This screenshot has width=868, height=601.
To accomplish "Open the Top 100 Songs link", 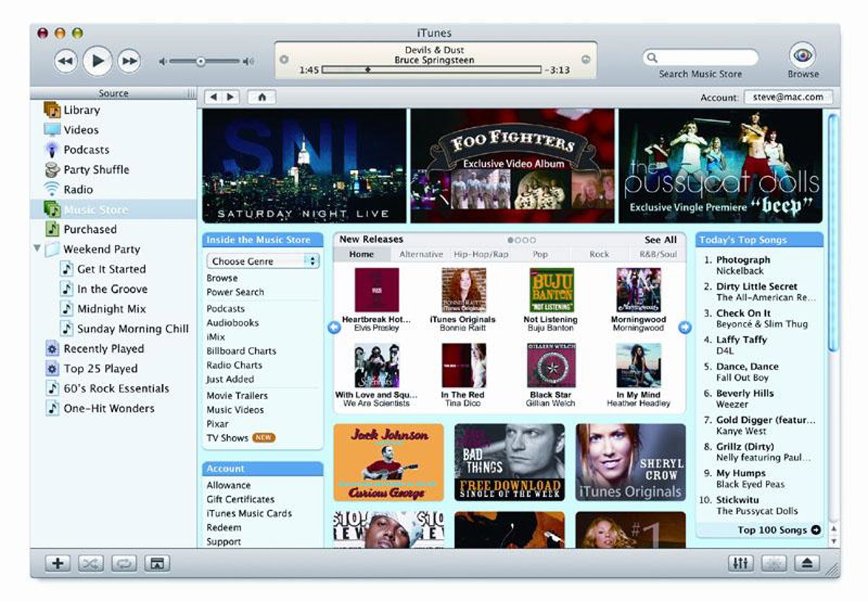I will tap(778, 530).
